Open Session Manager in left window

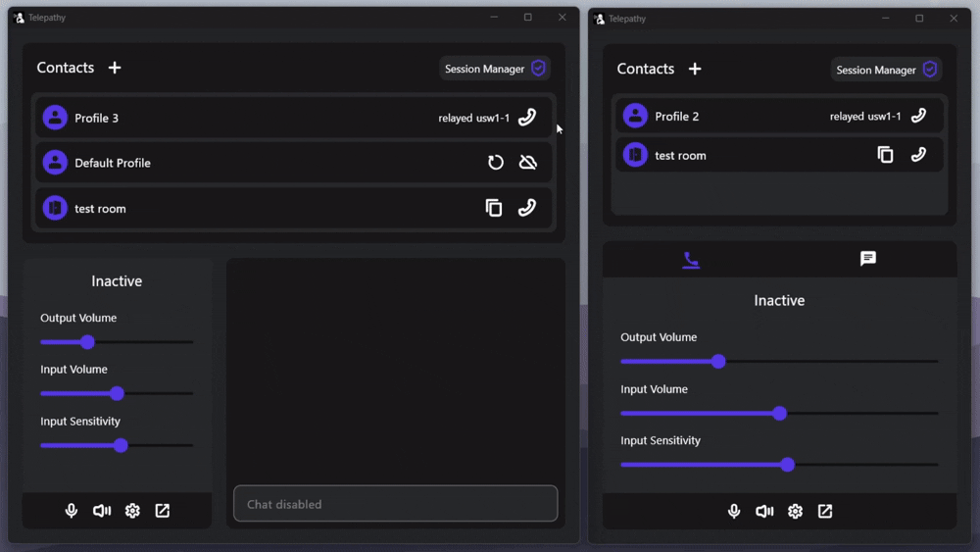(x=494, y=68)
